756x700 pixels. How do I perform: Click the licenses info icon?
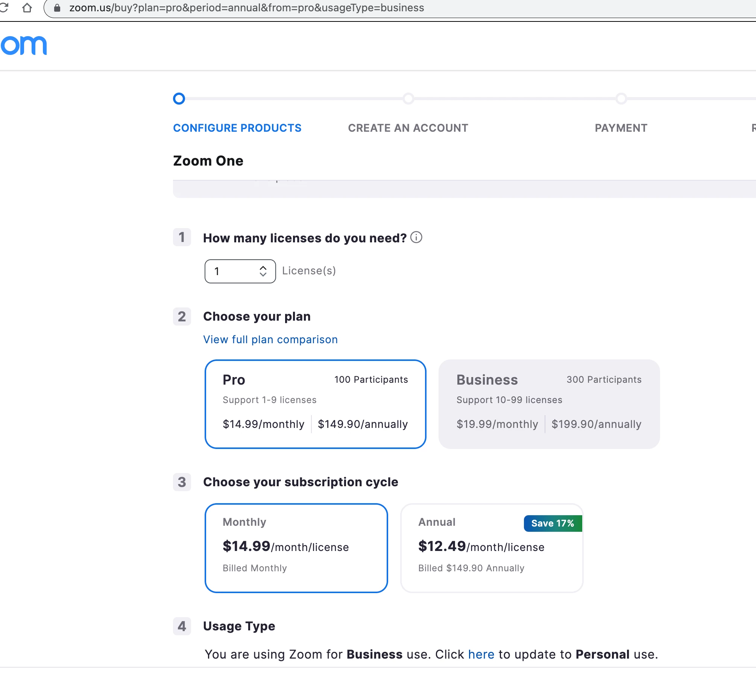[x=416, y=237]
